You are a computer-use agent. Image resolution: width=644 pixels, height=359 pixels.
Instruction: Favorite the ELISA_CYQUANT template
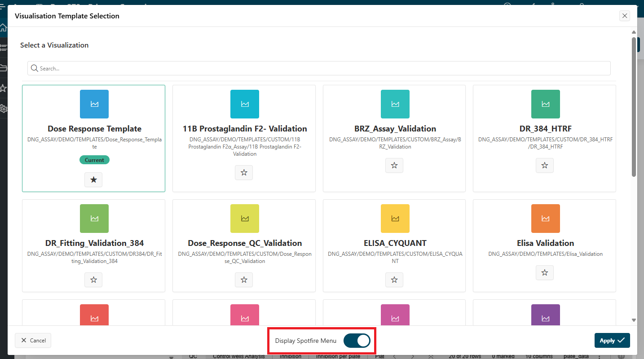click(394, 280)
